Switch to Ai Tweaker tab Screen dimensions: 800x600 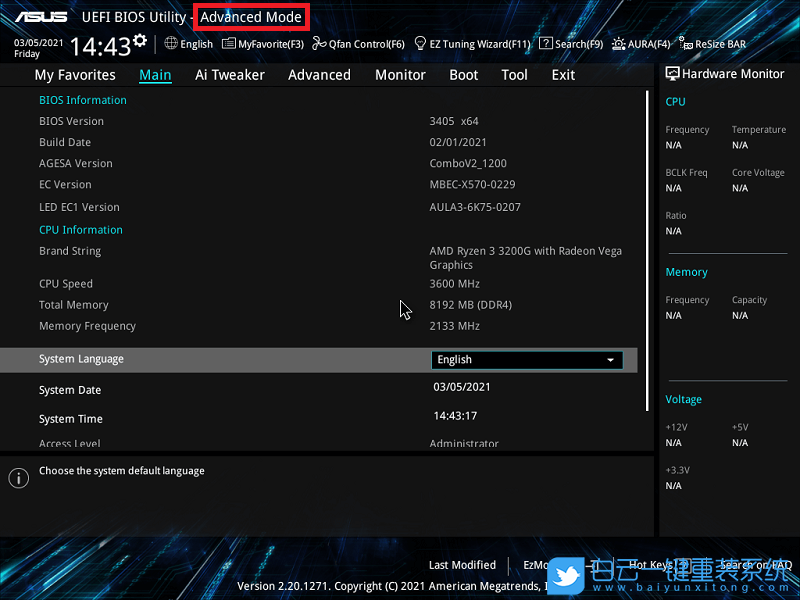tap(229, 75)
